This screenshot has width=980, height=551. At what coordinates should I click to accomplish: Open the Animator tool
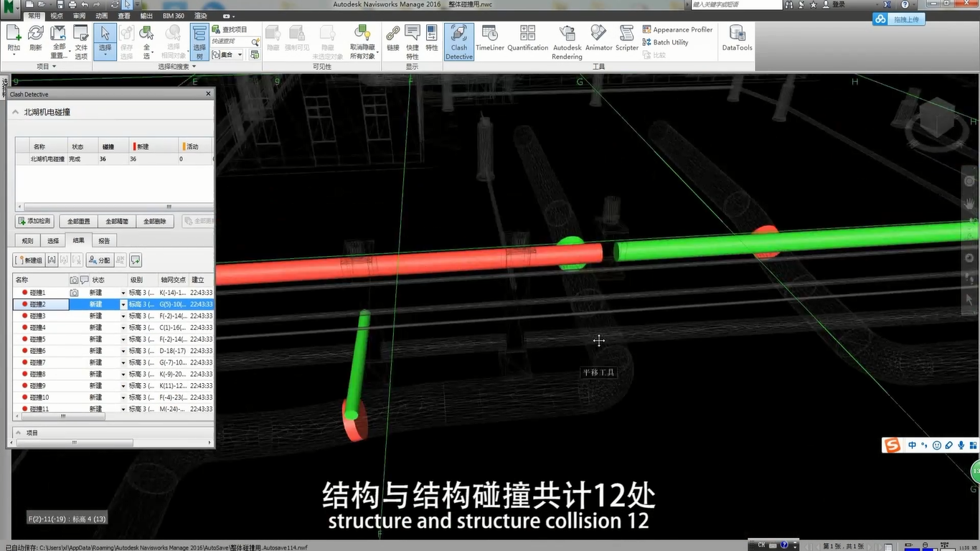click(598, 39)
